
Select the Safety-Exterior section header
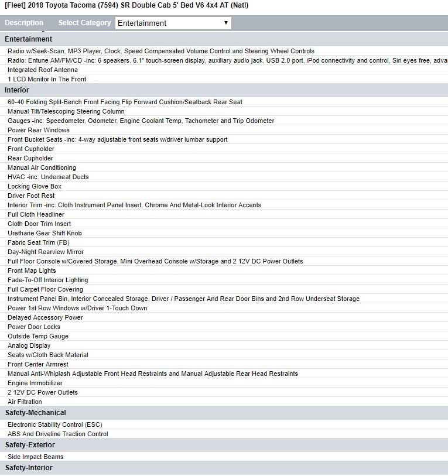224,445
